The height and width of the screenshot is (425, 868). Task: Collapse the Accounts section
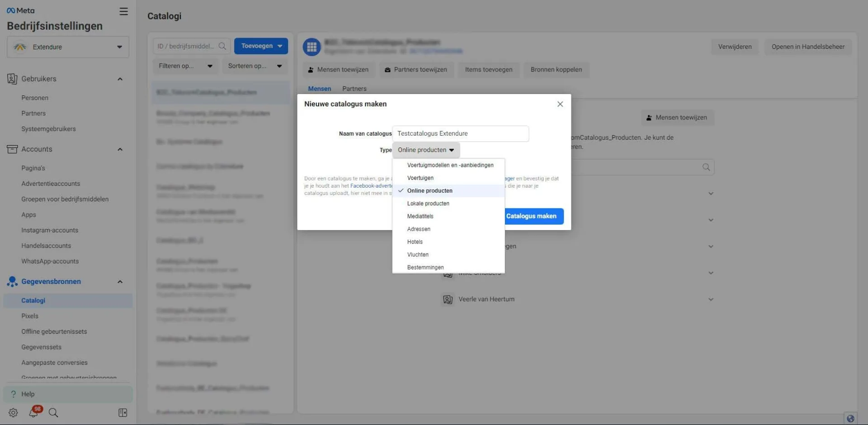tap(120, 149)
